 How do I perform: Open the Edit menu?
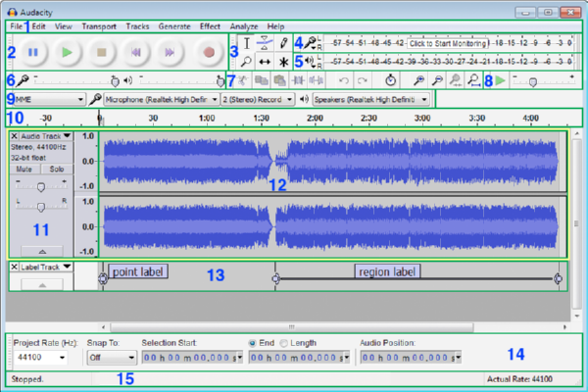pyautogui.click(x=38, y=26)
